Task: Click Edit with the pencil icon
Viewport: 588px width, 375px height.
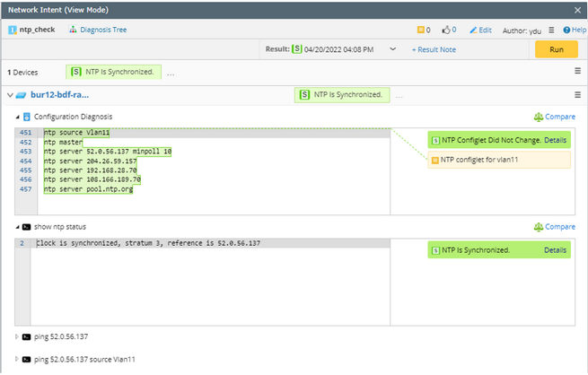Action: pos(480,30)
